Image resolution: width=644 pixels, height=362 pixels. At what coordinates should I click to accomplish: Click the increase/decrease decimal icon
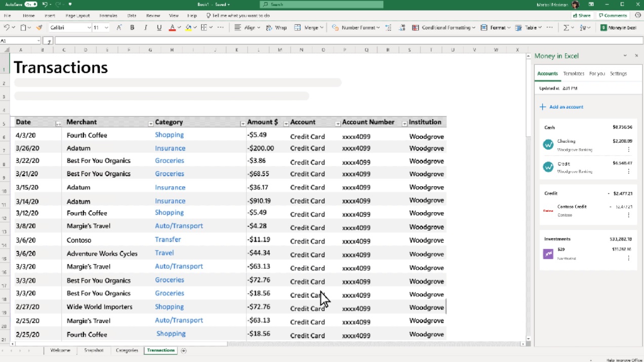(x=388, y=27)
